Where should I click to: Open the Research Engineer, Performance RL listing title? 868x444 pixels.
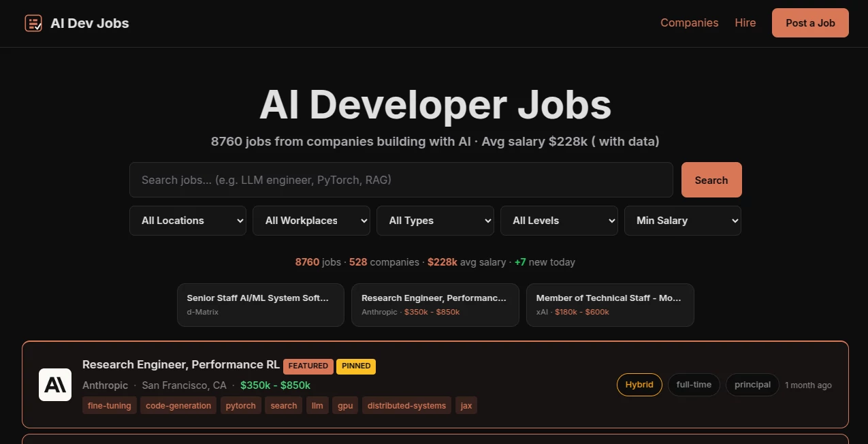pos(181,365)
